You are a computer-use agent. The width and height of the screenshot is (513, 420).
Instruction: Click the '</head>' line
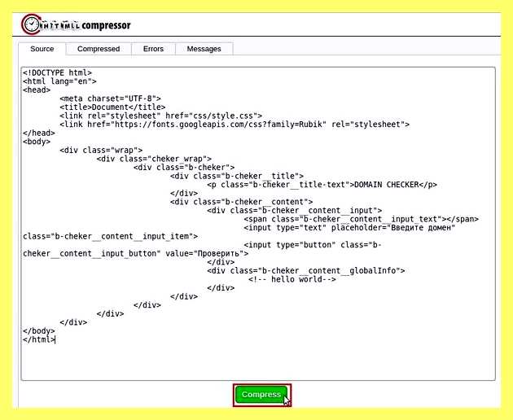[39, 133]
